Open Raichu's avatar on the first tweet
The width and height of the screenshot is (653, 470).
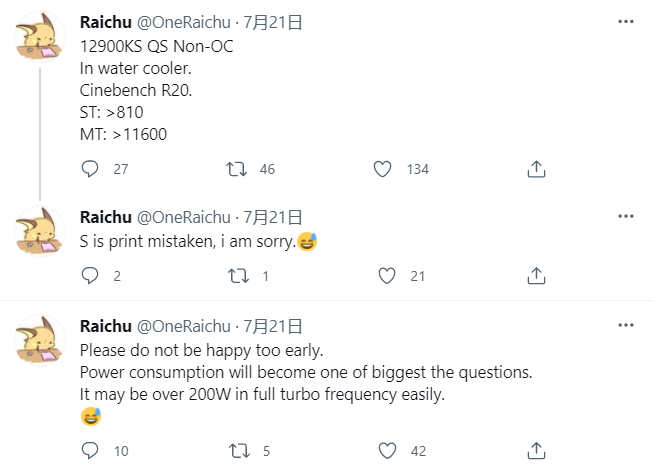(40, 37)
